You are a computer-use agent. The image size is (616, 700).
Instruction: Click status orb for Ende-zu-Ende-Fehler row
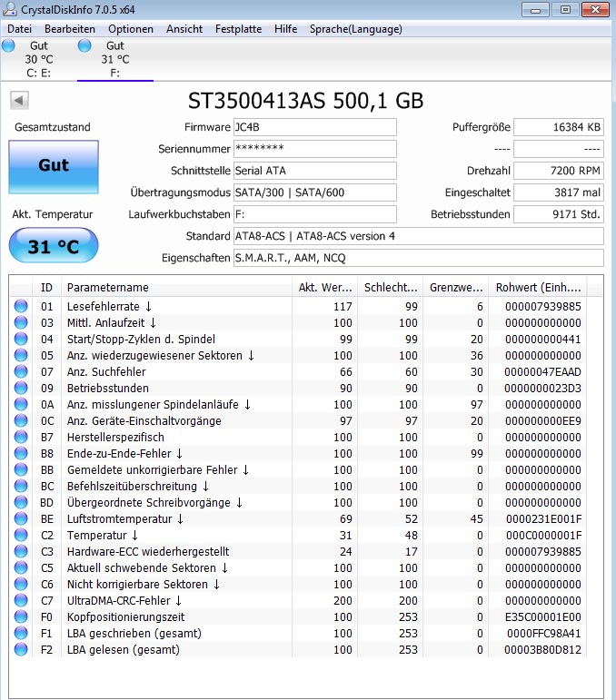[x=21, y=454]
